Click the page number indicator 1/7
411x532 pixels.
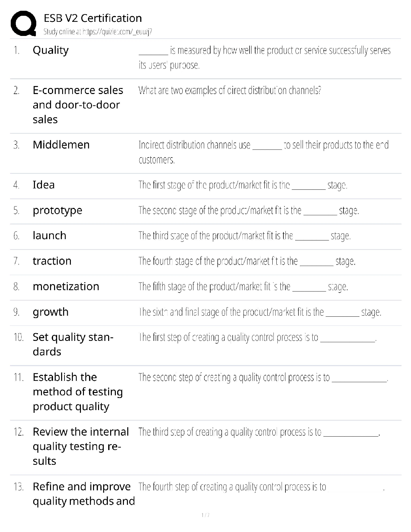(x=205, y=515)
